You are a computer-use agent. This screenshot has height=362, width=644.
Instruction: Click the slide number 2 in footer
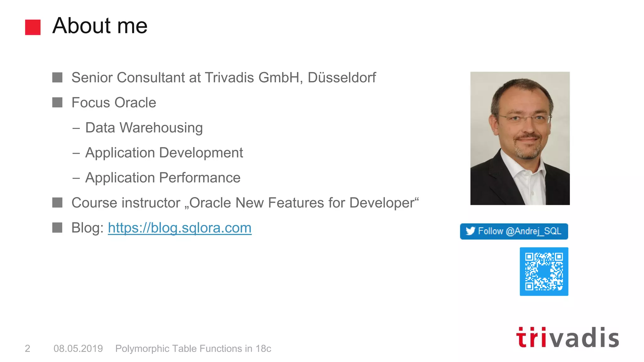pos(28,348)
